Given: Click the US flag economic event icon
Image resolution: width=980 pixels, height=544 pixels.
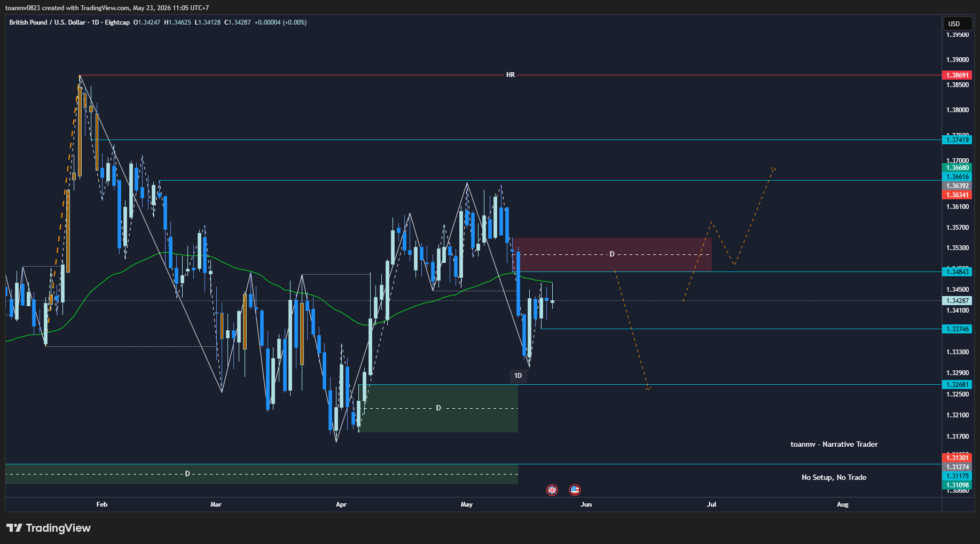Looking at the screenshot, I should point(575,489).
